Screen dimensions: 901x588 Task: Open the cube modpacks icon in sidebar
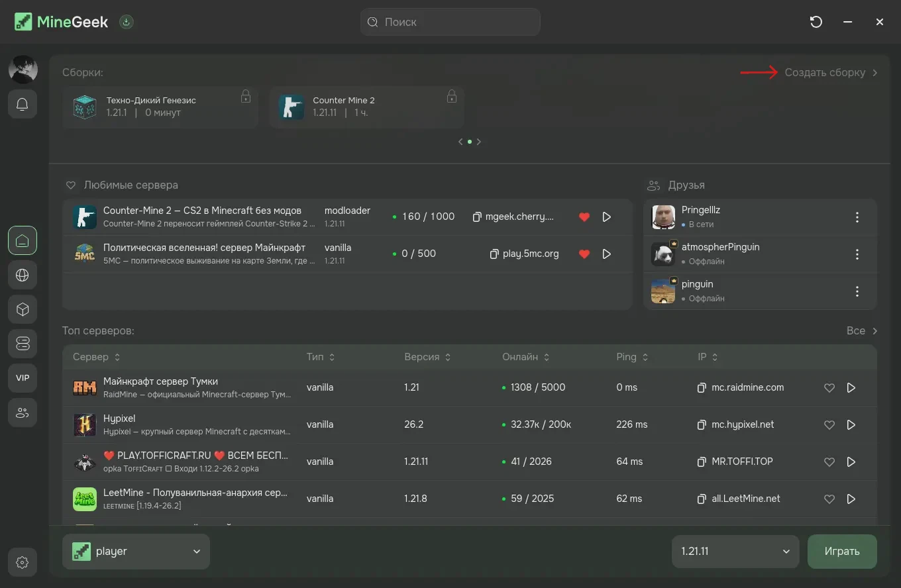click(x=23, y=309)
